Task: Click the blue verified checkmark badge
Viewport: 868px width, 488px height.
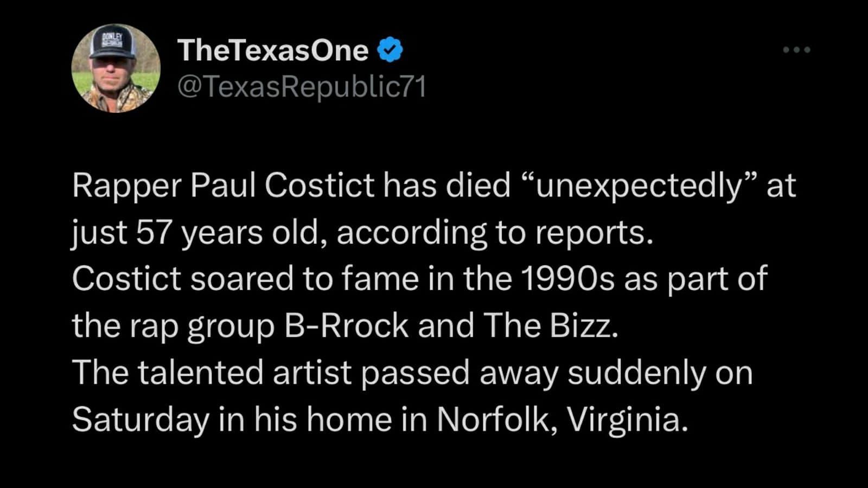Action: tap(390, 50)
